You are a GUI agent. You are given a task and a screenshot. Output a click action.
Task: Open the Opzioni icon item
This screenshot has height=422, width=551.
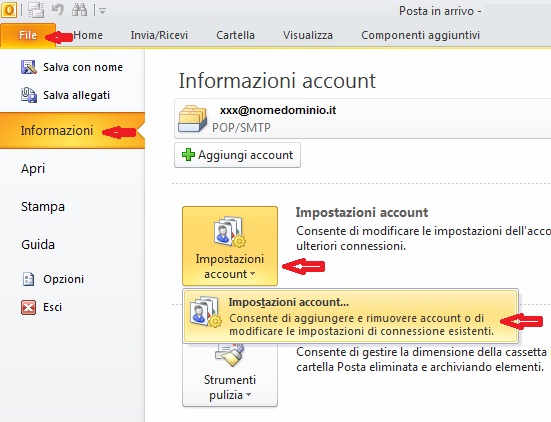coord(28,279)
